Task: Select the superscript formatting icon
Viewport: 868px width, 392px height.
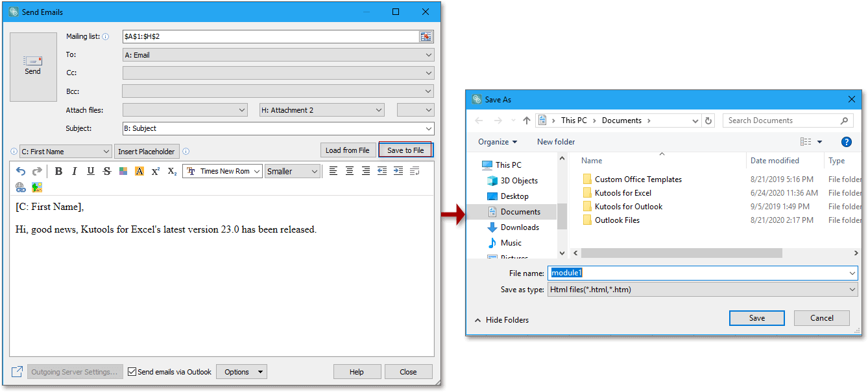Action: coord(155,170)
